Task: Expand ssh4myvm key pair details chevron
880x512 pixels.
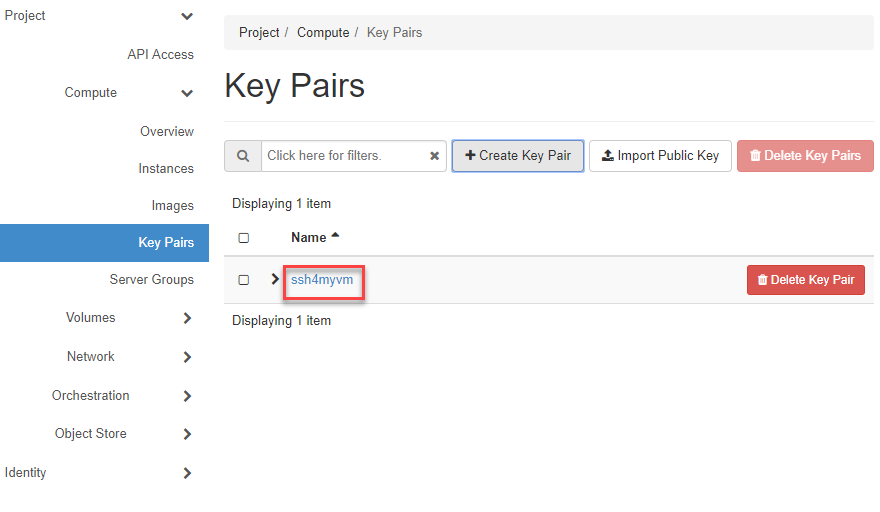Action: tap(275, 280)
